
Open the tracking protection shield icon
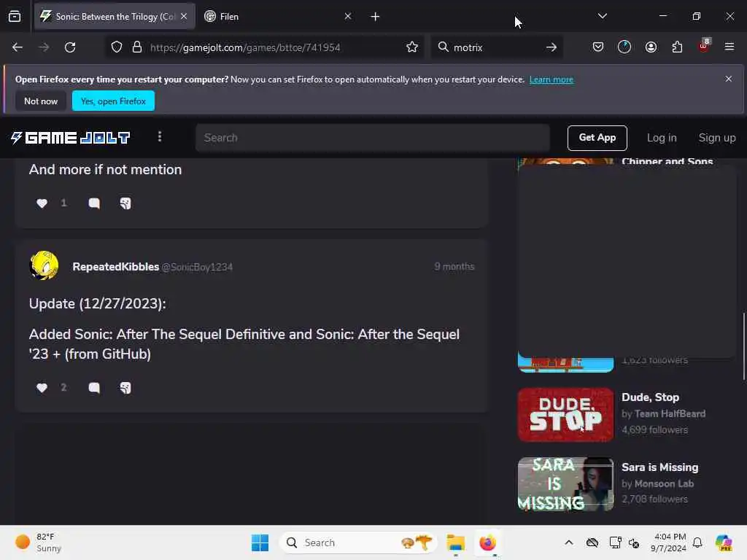coord(117,47)
